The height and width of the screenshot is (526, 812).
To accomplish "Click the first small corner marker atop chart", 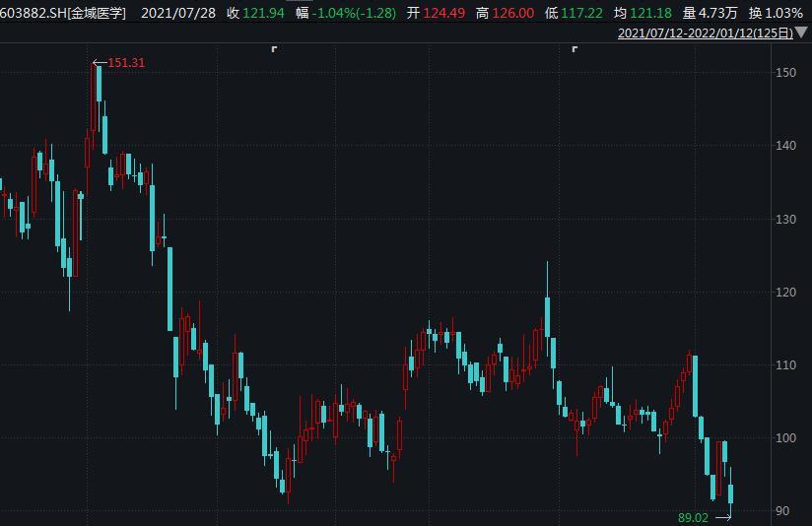I will click(274, 48).
